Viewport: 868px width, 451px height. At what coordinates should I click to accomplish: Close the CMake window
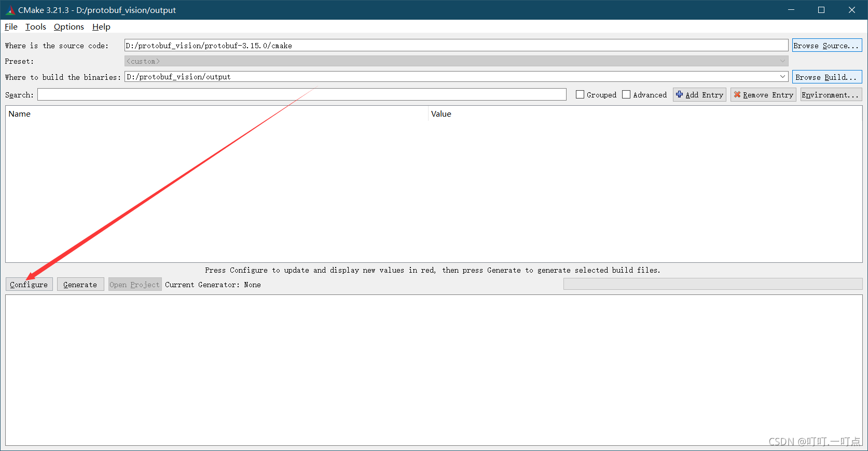[852, 10]
